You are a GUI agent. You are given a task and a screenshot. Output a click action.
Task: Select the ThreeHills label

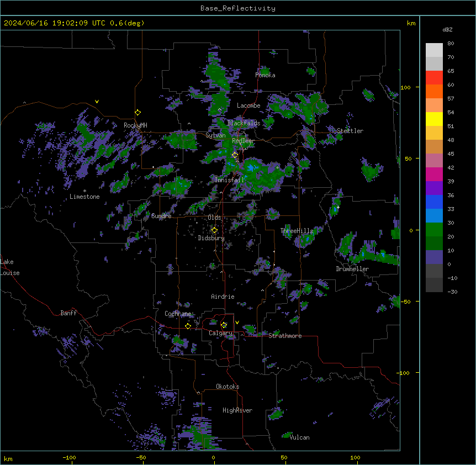click(297, 231)
